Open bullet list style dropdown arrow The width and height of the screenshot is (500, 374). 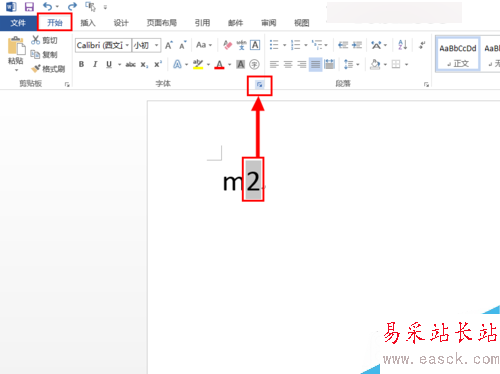[284, 45]
